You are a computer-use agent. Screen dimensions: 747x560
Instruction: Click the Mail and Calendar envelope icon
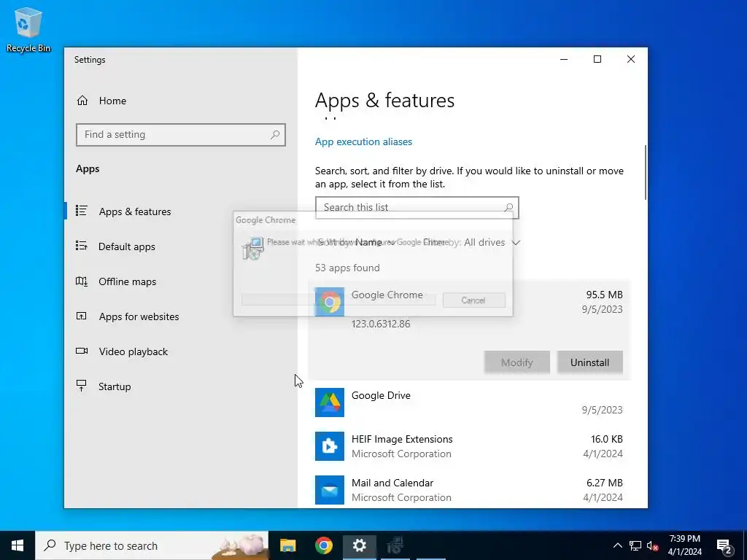pos(329,490)
